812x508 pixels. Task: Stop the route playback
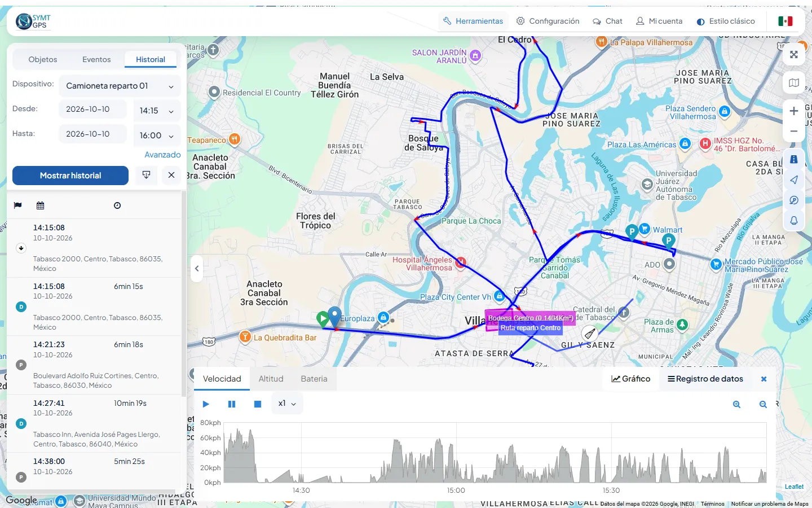pos(258,404)
